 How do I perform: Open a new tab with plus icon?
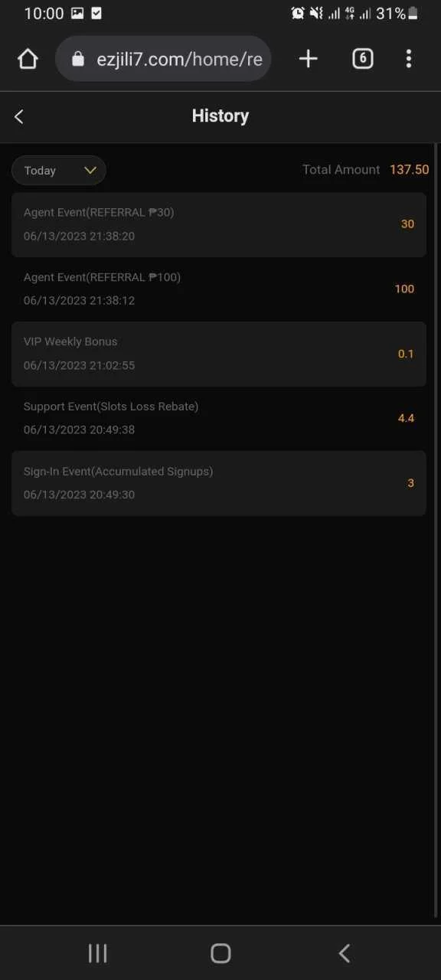[x=308, y=59]
